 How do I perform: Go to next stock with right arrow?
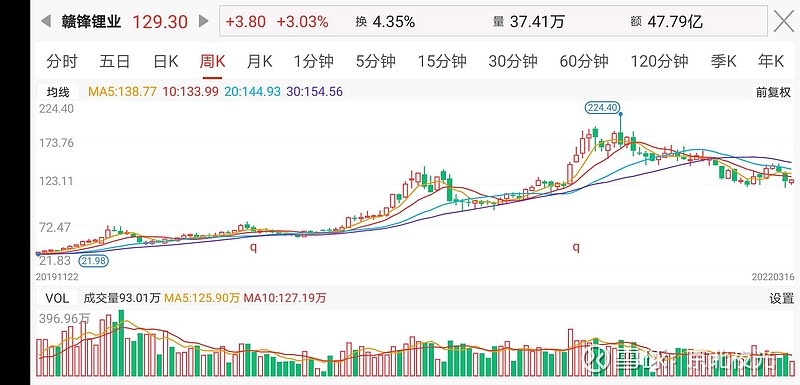[x=204, y=21]
